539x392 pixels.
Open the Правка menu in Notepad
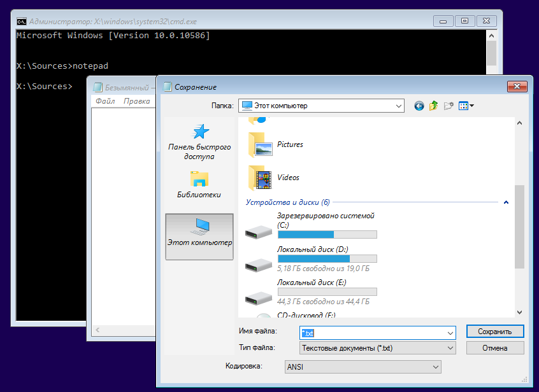136,101
